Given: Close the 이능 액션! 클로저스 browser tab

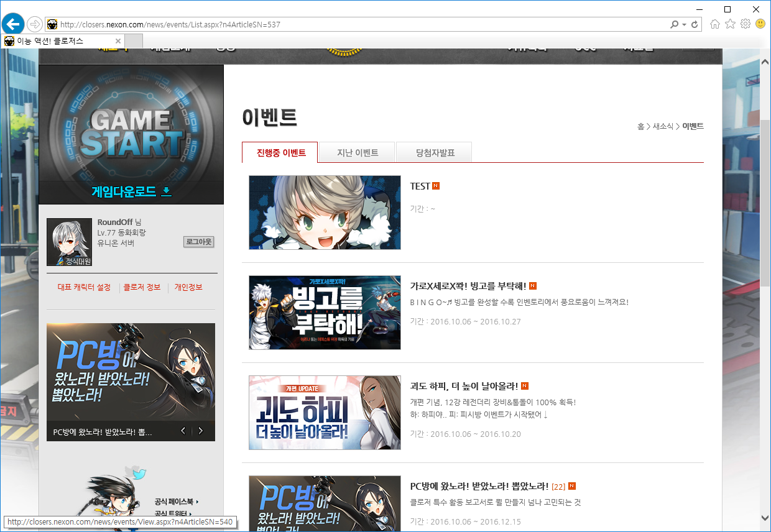Looking at the screenshot, I should pos(118,41).
